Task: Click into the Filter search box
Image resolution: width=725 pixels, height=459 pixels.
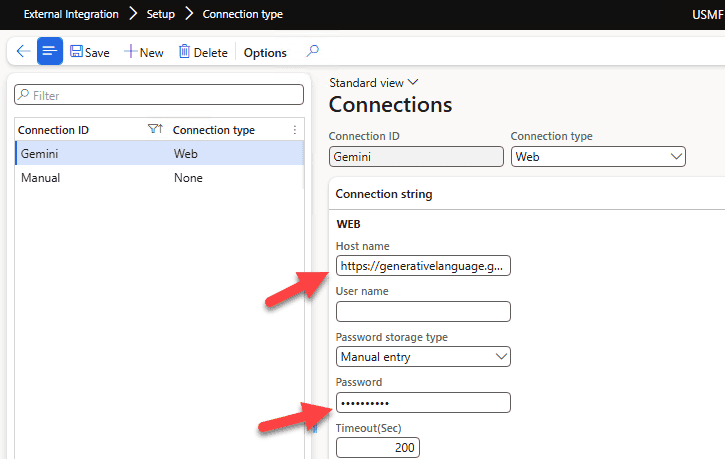Action: coord(160,95)
